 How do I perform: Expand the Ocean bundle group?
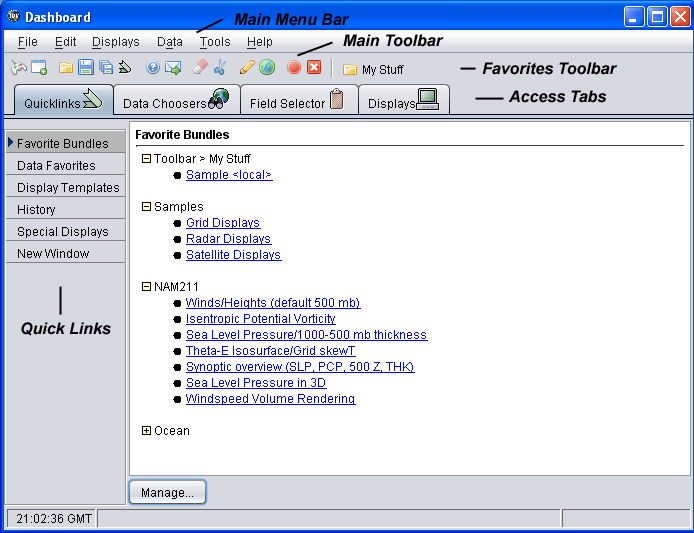coord(147,431)
